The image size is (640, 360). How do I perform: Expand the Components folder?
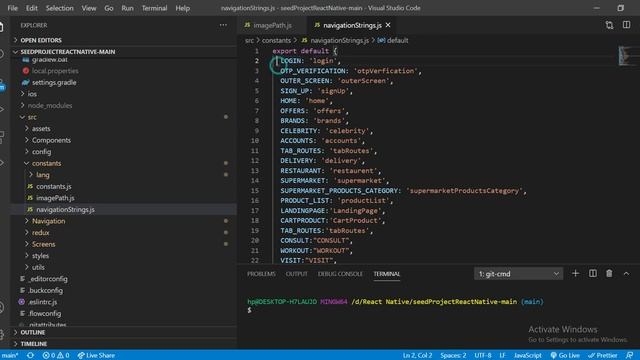coord(51,140)
